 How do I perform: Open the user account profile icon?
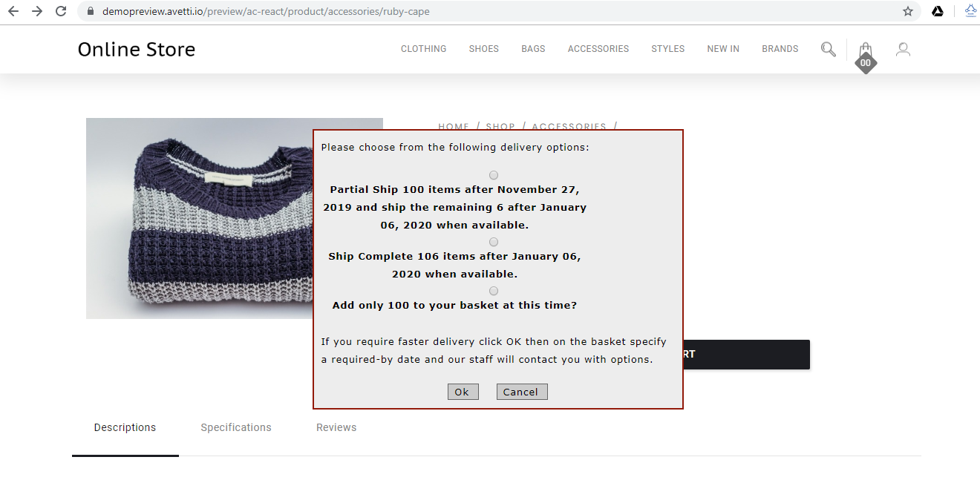click(x=903, y=49)
